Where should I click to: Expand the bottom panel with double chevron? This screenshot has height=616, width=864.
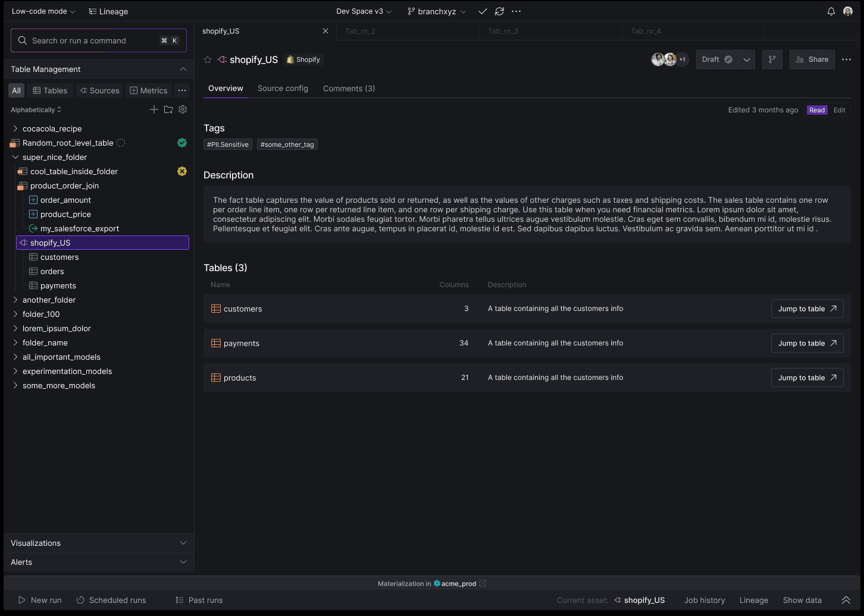[x=846, y=600]
